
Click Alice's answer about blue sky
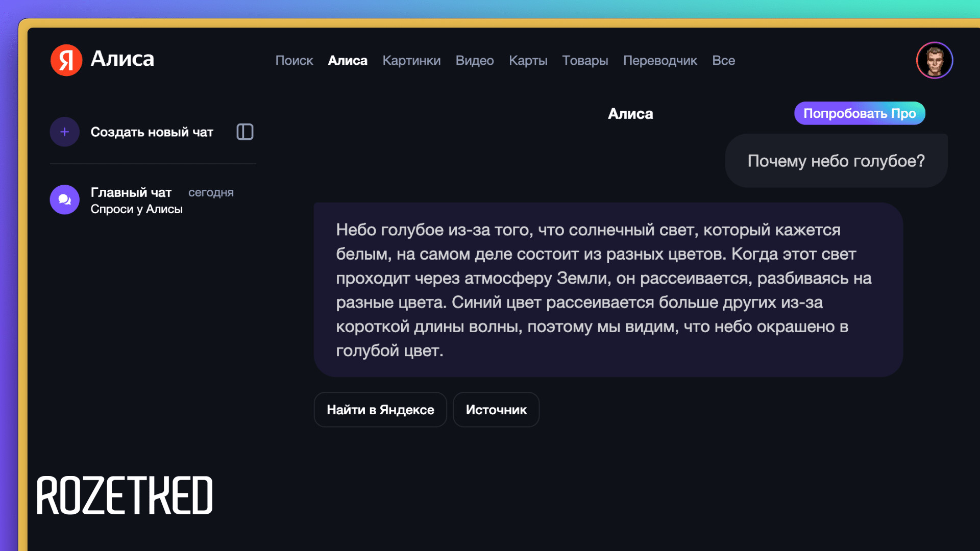tap(608, 290)
